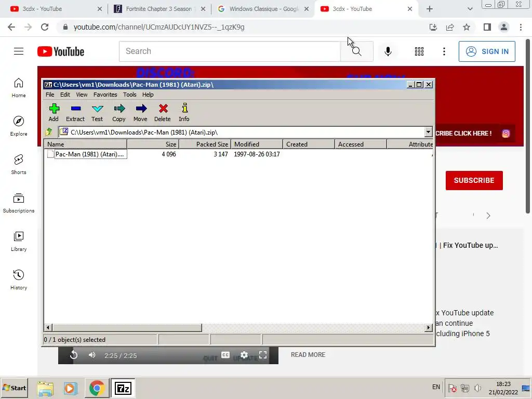
Task: Open a new Chrome tab
Action: [430, 9]
